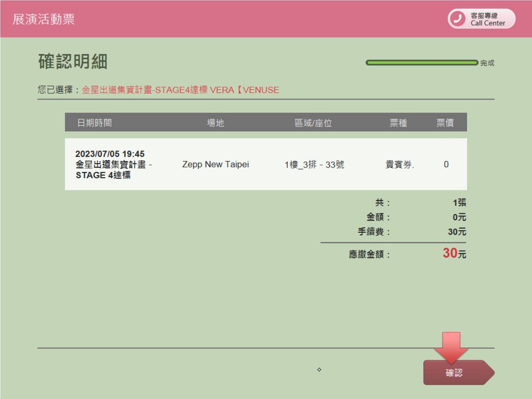Screen dimensions: 532x399
Task: Select the 2023/07/05 19:45 event date cell
Action: [x=110, y=154]
